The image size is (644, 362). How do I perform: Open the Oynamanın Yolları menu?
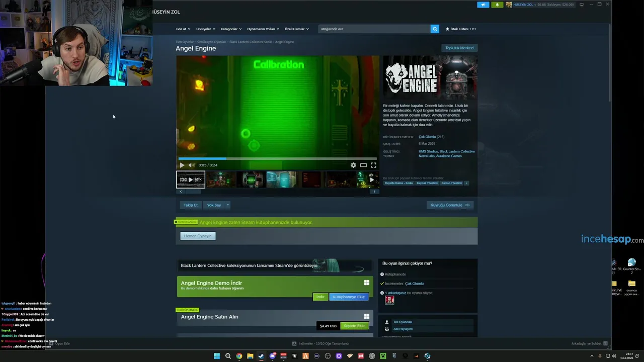coord(263,29)
